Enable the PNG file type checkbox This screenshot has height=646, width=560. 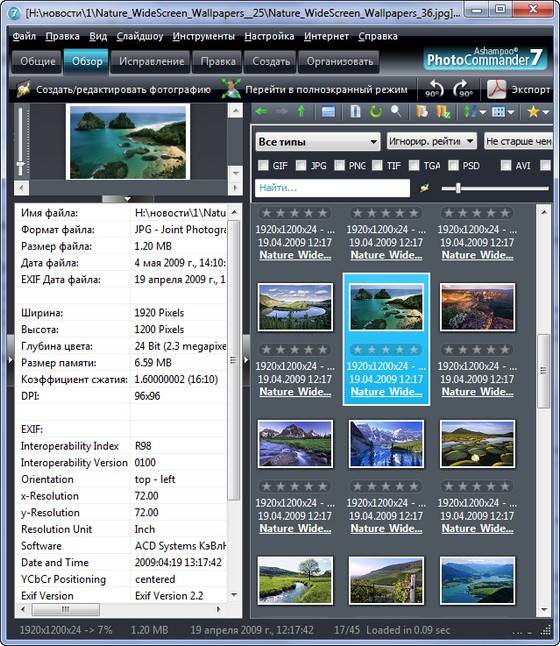tap(340, 165)
